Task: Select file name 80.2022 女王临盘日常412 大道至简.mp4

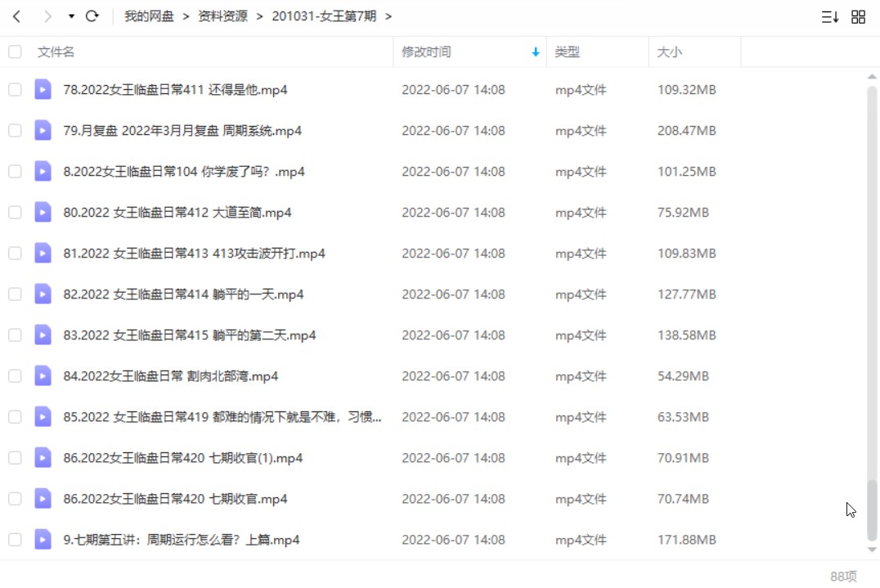Action: [x=177, y=213]
